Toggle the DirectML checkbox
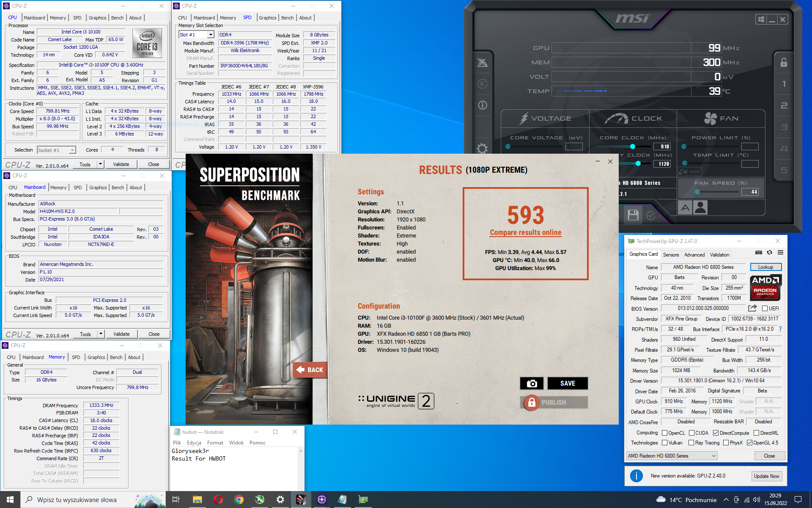The height and width of the screenshot is (508, 812). (756, 433)
